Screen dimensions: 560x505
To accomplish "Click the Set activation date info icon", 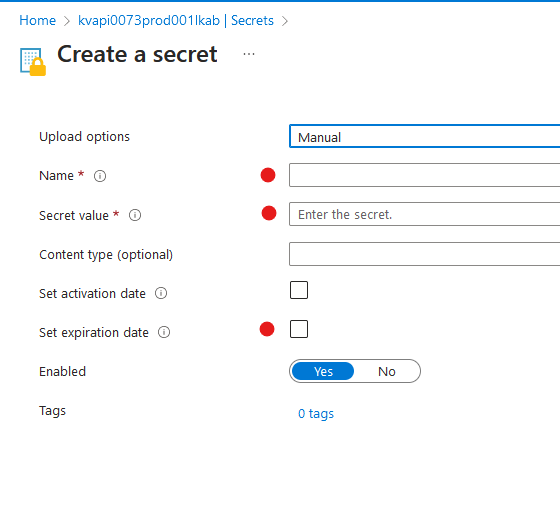I will (161, 293).
